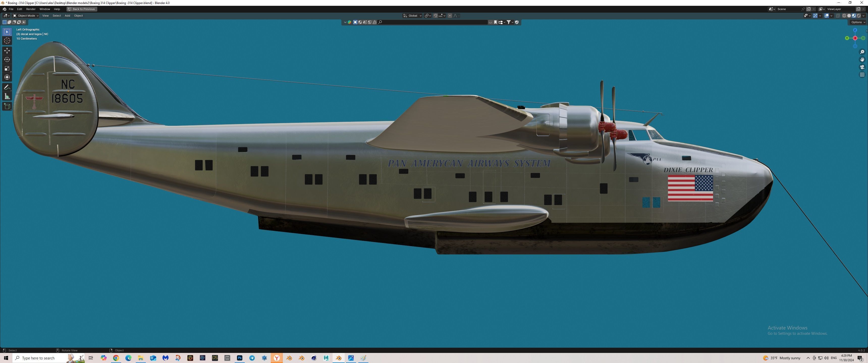Click the add ViewLayer copy icon

coord(858,9)
